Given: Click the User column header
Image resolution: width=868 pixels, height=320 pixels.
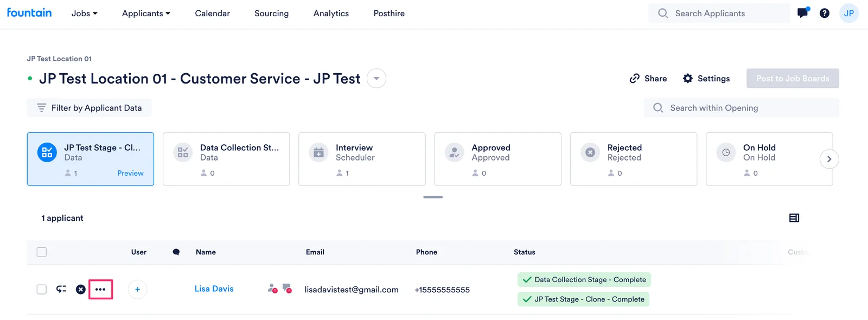Looking at the screenshot, I should 139,252.
